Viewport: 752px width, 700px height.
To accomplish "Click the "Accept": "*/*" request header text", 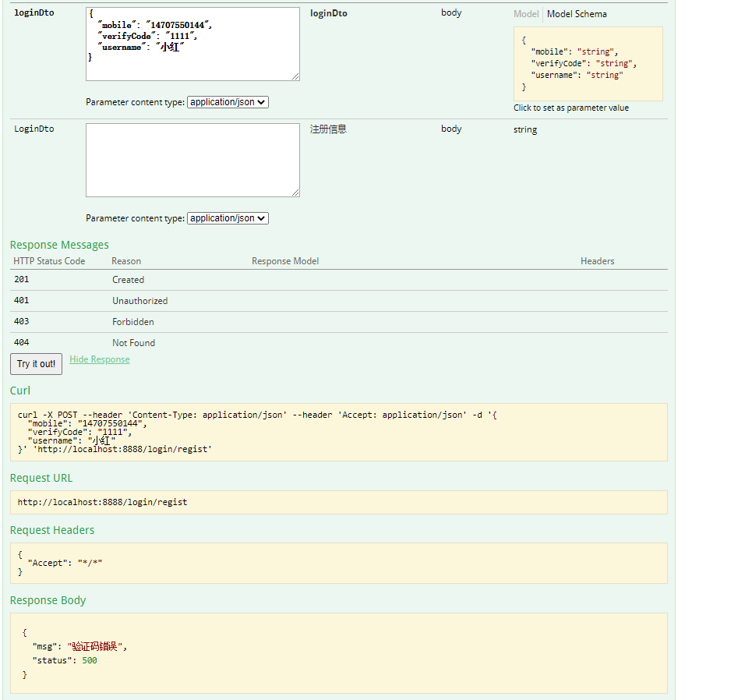I will [65, 564].
